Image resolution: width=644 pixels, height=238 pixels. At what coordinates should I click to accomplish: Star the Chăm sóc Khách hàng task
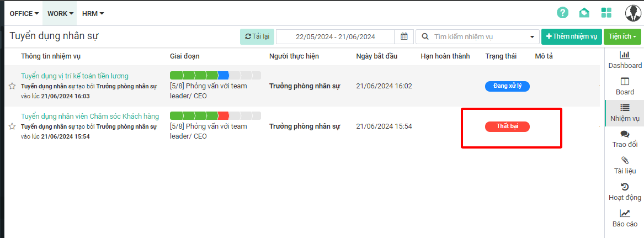12,126
